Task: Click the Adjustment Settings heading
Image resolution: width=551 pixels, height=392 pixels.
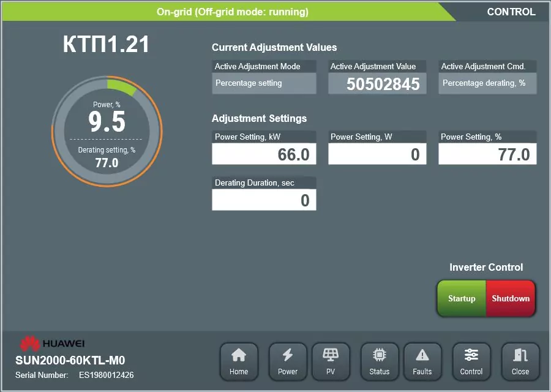Action: point(259,118)
